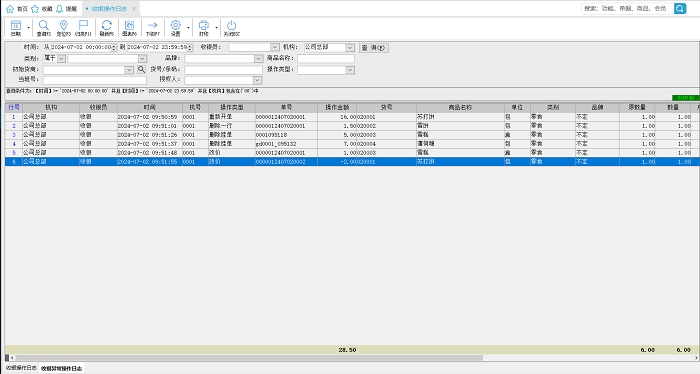700x374 pixels.
Task: Open the gear Settings toolbar icon
Action: pyautogui.click(x=176, y=28)
